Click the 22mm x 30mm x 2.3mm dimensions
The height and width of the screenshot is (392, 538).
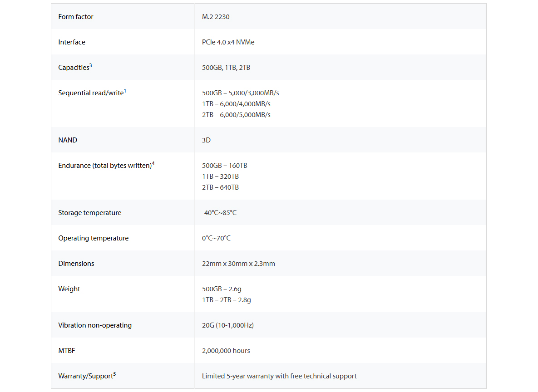point(238,264)
